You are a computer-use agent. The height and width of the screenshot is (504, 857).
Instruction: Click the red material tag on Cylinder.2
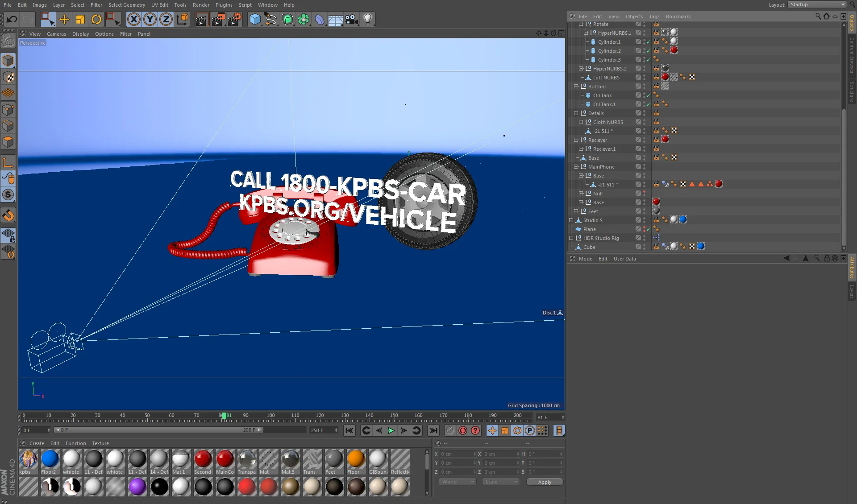[674, 50]
